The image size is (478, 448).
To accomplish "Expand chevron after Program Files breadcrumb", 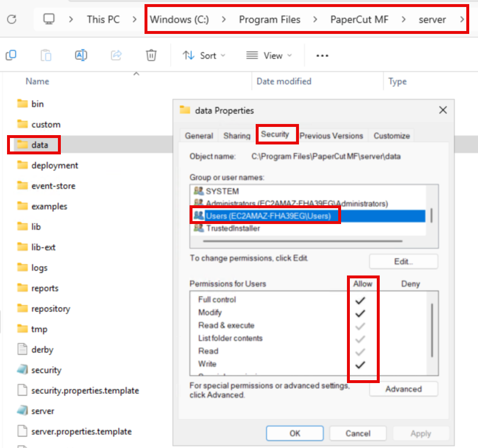I will click(x=315, y=19).
